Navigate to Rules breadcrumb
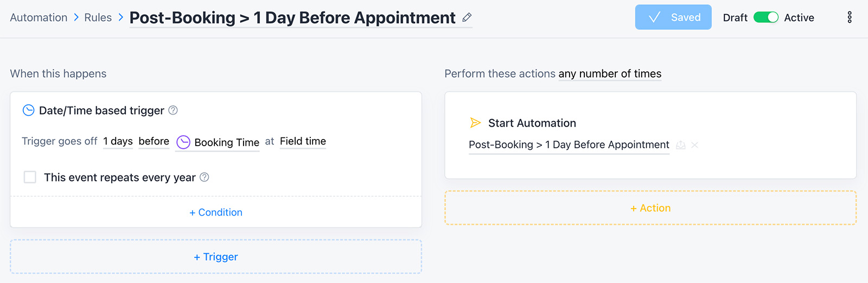 [98, 17]
